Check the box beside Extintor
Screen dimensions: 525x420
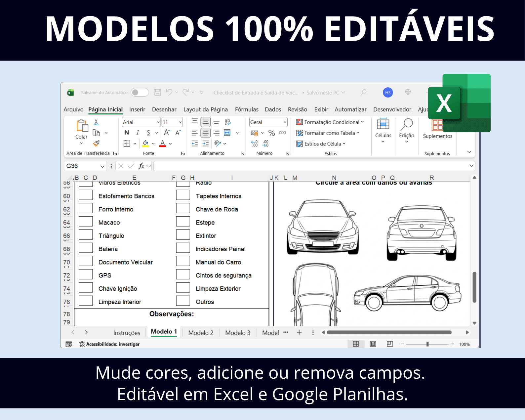coord(183,235)
